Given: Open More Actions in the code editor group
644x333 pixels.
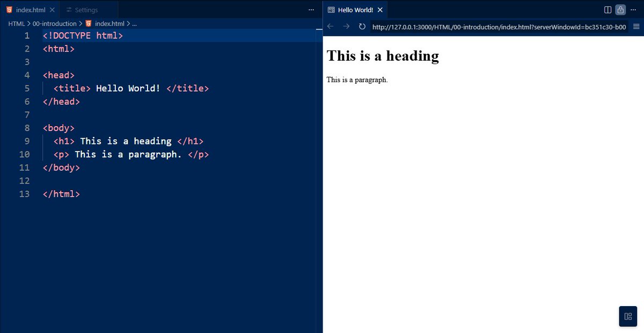Looking at the screenshot, I should [x=311, y=10].
